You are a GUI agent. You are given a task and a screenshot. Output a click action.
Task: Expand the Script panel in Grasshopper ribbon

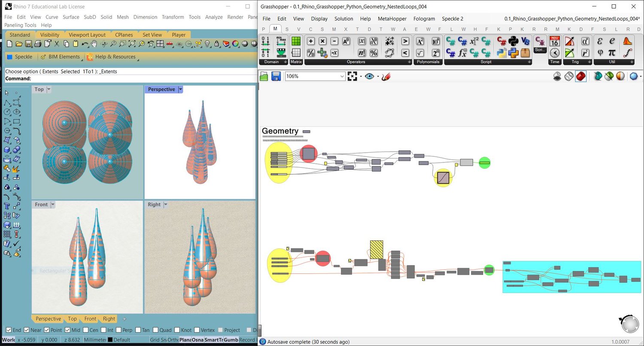tap(529, 62)
